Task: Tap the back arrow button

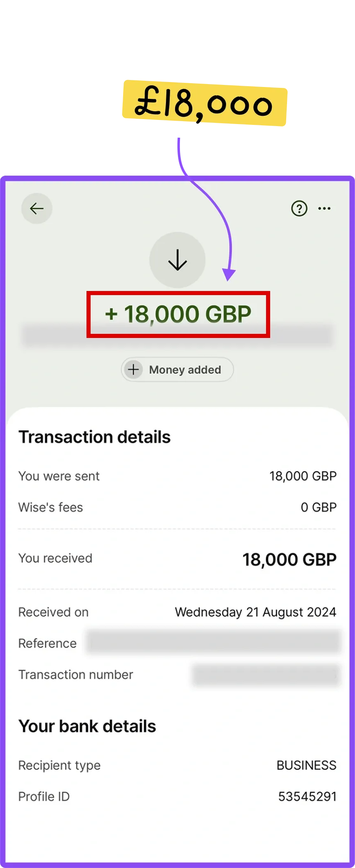Action: click(x=37, y=209)
